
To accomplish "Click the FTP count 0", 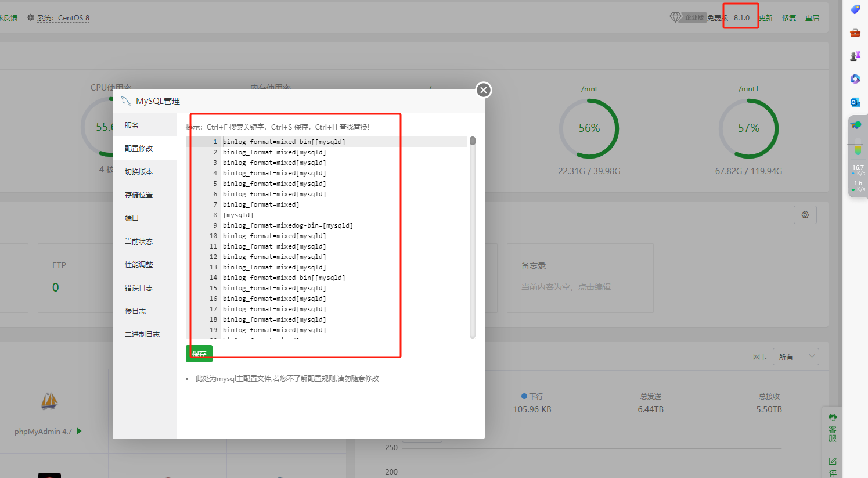I will (56, 287).
